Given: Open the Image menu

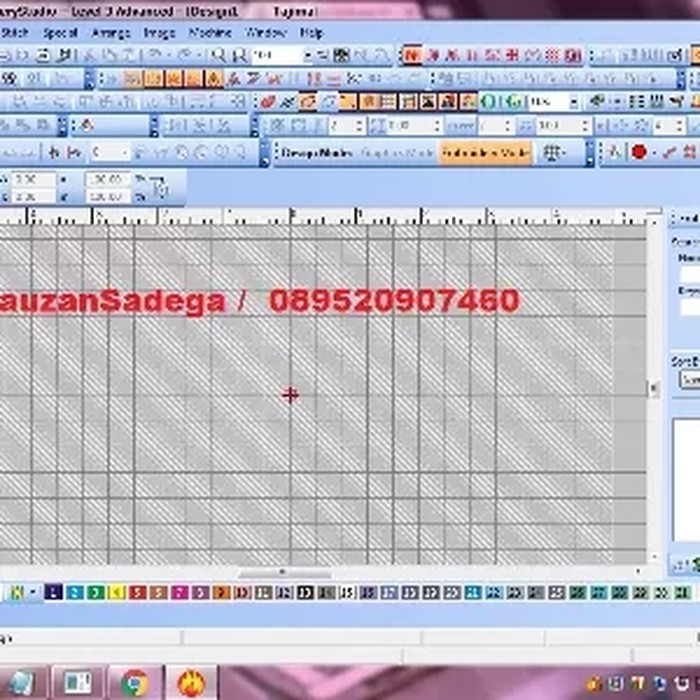Looking at the screenshot, I should click(159, 33).
